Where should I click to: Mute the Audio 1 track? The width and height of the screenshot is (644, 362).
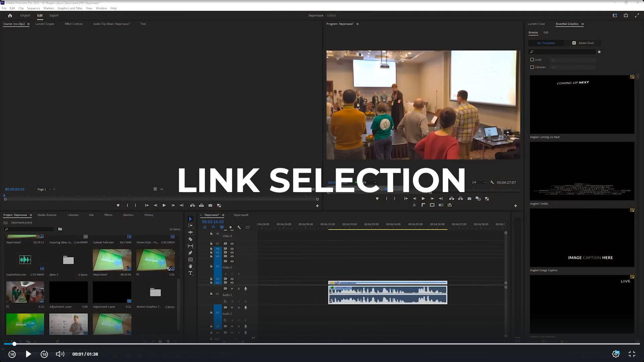pyautogui.click(x=232, y=289)
